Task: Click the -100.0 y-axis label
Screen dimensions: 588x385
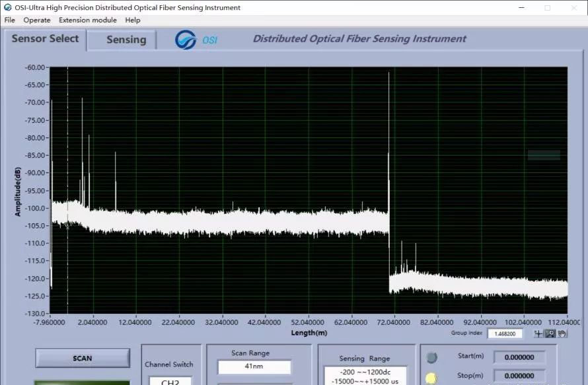Action: (x=35, y=208)
